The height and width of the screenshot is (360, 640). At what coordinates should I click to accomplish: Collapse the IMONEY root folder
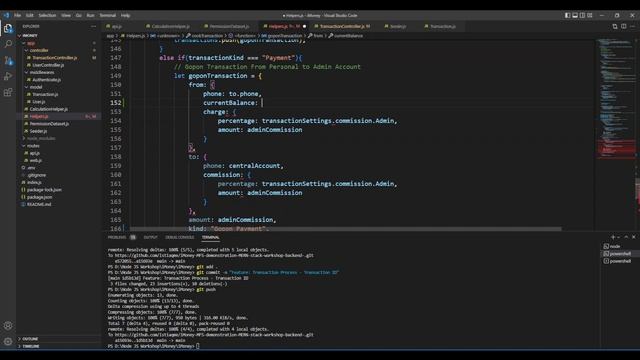tap(30, 36)
